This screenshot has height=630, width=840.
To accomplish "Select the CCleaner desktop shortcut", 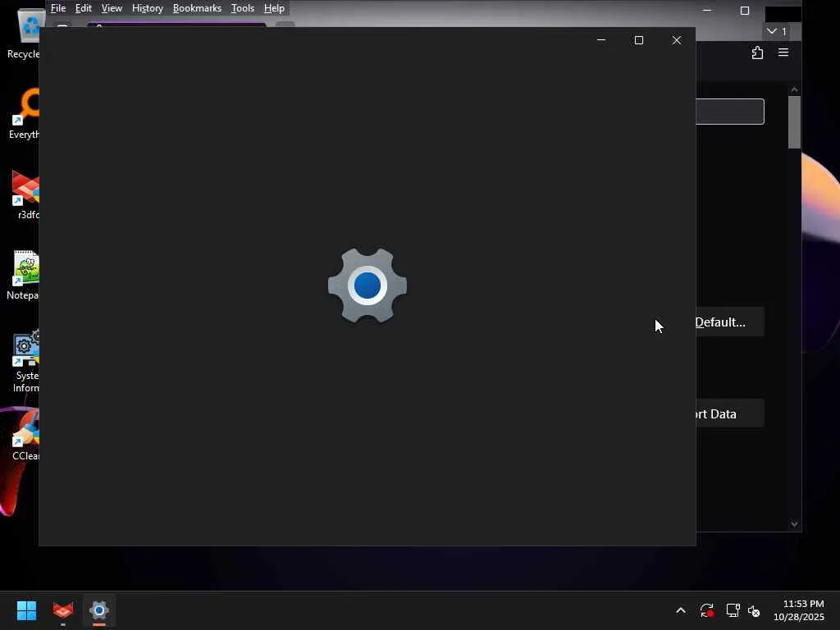I will (x=25, y=435).
